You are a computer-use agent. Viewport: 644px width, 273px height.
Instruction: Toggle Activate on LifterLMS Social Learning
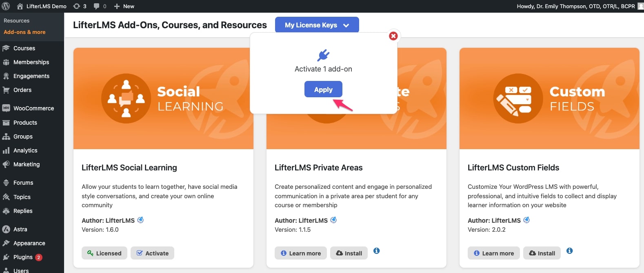152,253
